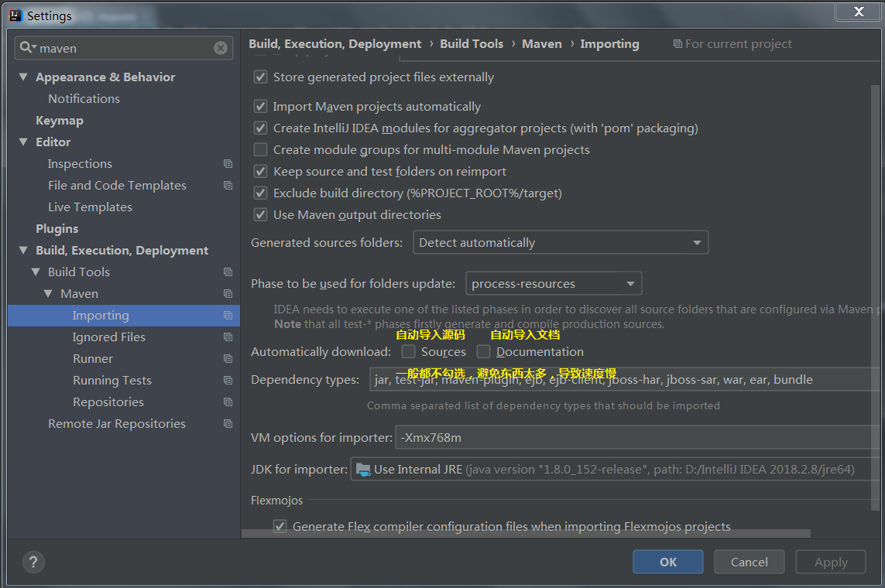Toggle Store generated project files externally
885x588 pixels.
coord(260,77)
